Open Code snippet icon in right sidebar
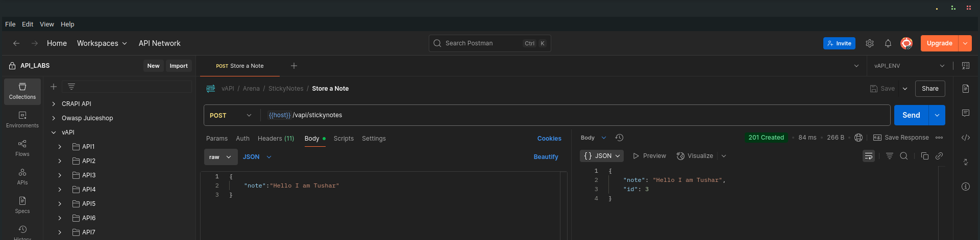The width and height of the screenshot is (980, 240). pyautogui.click(x=966, y=138)
